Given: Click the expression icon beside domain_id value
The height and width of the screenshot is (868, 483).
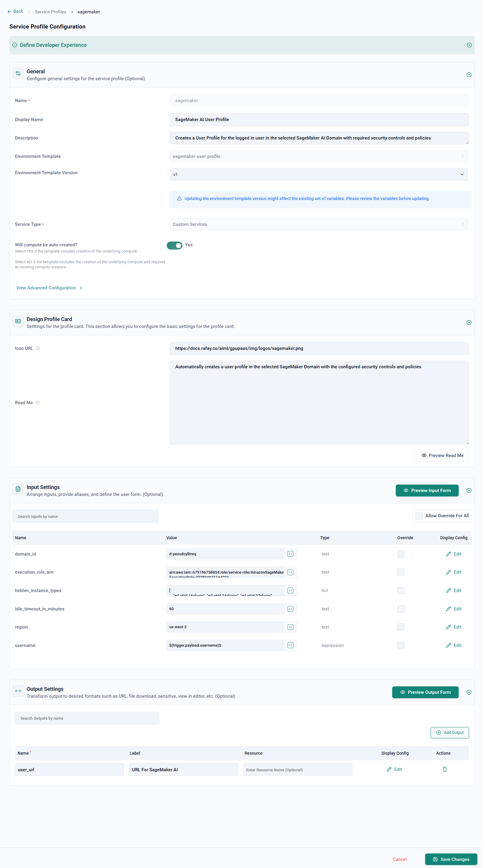Looking at the screenshot, I should pyautogui.click(x=290, y=554).
